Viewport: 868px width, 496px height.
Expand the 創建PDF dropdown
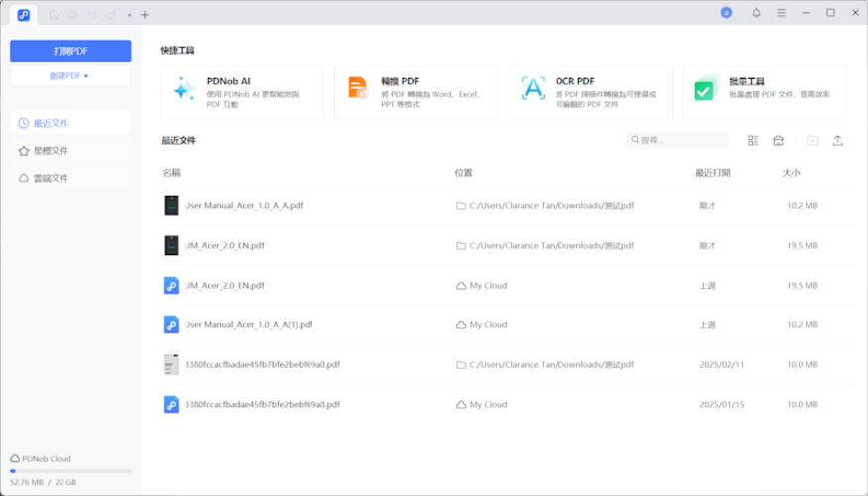tap(70, 76)
